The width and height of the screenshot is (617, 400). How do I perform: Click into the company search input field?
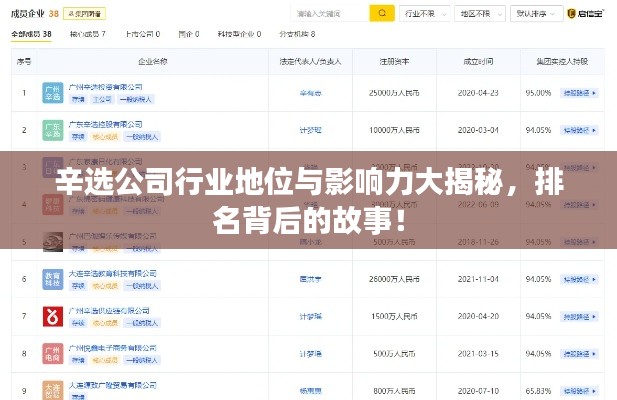pos(330,14)
